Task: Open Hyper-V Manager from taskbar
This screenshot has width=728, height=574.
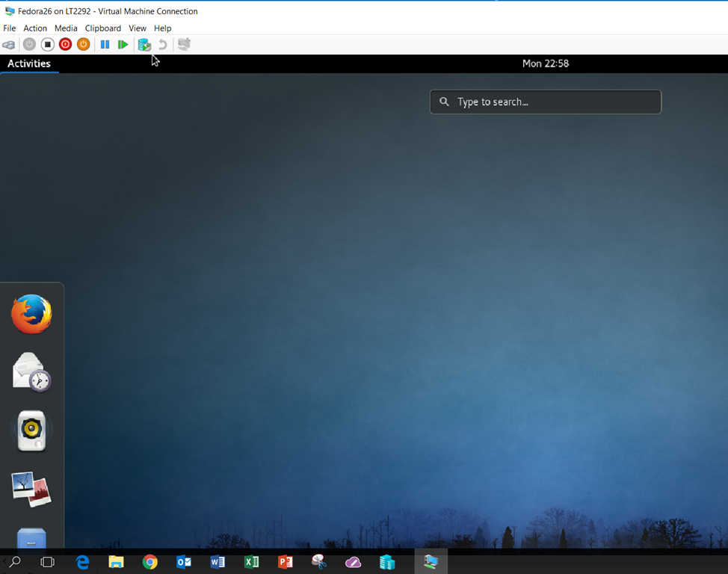Action: 386,562
